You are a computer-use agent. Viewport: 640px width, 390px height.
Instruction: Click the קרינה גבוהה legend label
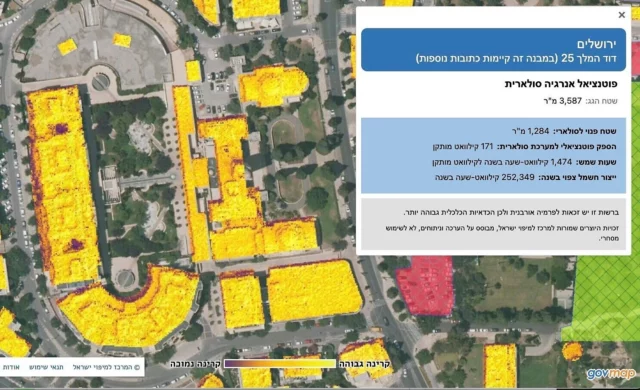(364, 363)
